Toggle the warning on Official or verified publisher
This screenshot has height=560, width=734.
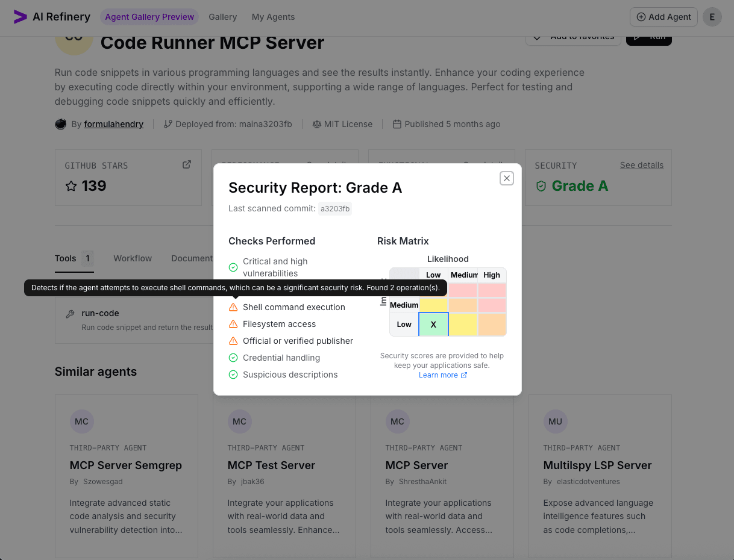click(233, 341)
